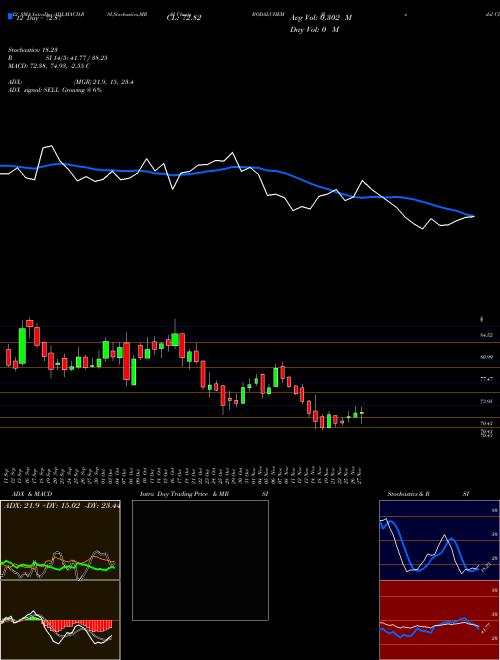This screenshot has width=500, height=660.
Task: Select the 'Avg Vol: 0.302 M' text
Action: 321,18
